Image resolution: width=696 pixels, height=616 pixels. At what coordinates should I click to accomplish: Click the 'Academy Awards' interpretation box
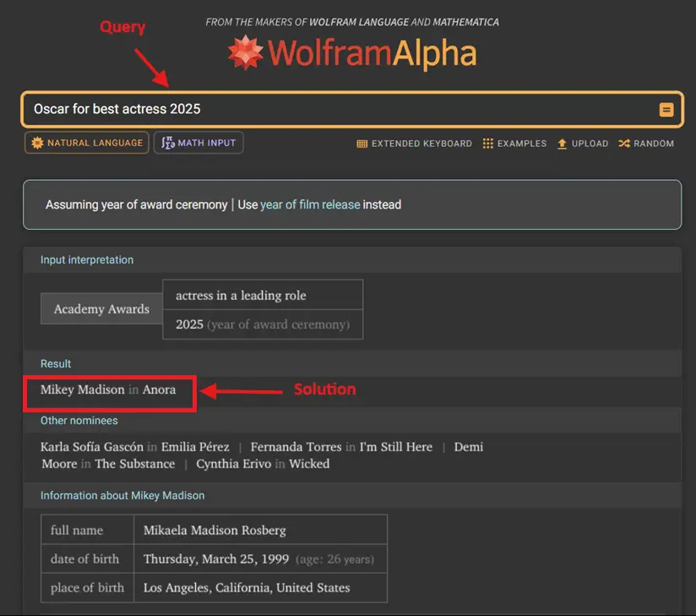tap(101, 309)
